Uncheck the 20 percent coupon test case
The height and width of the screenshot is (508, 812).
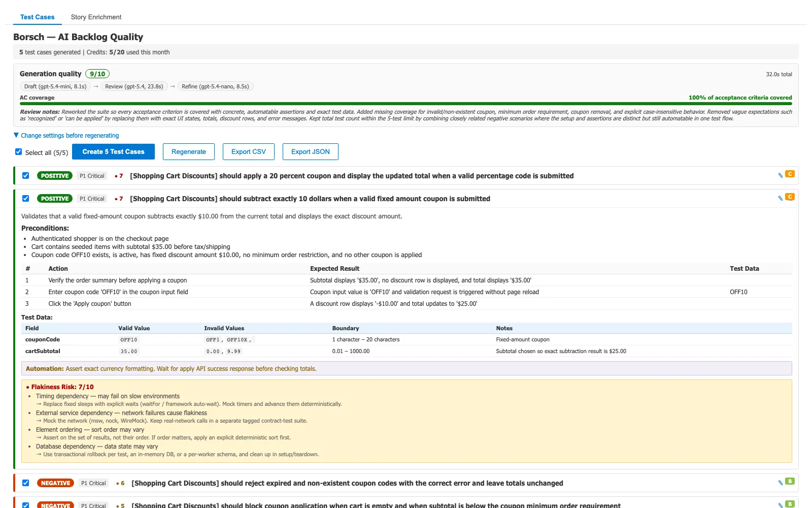[x=26, y=176]
